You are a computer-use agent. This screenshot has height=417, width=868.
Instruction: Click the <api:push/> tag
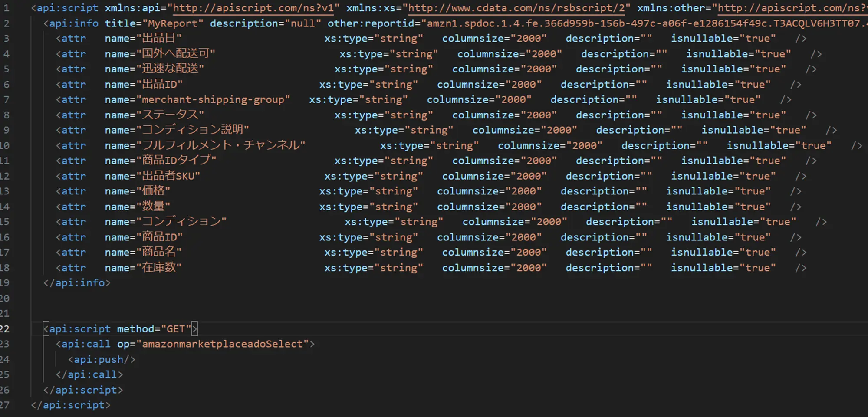click(102, 360)
